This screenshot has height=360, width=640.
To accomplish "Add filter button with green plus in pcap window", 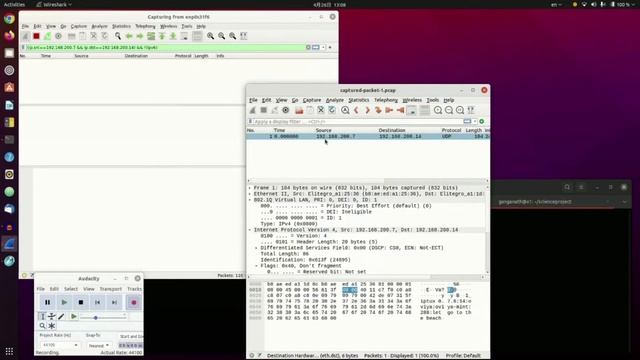I will [x=482, y=122].
